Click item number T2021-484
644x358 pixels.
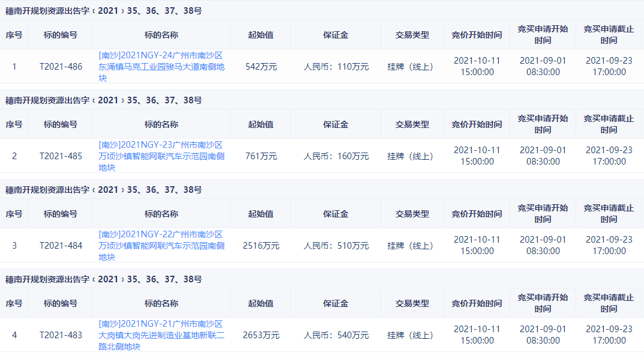coord(61,246)
